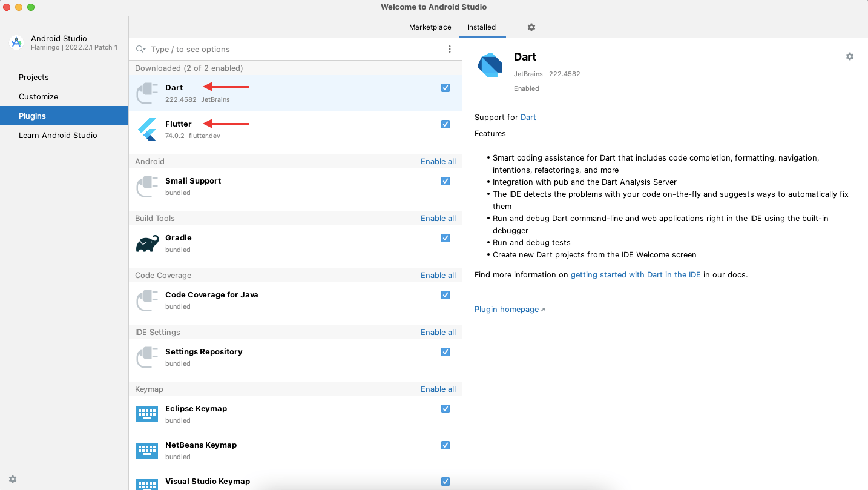Click the Downloaded (2 of 2 enabled) header

189,68
